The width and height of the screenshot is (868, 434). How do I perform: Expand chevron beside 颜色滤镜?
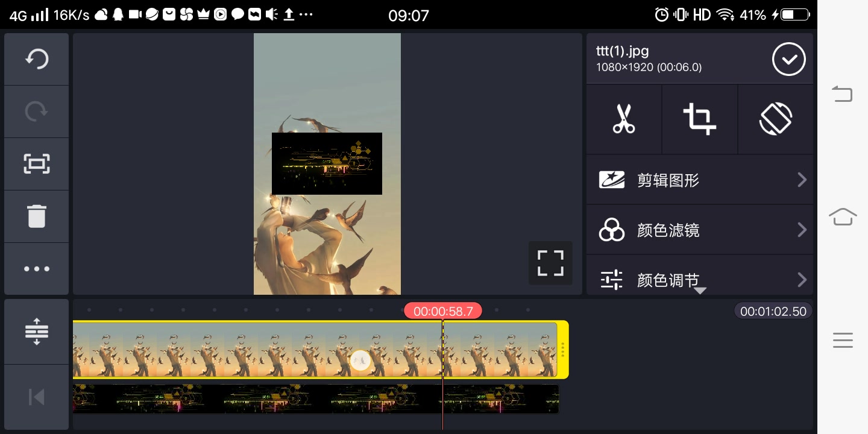[802, 230]
